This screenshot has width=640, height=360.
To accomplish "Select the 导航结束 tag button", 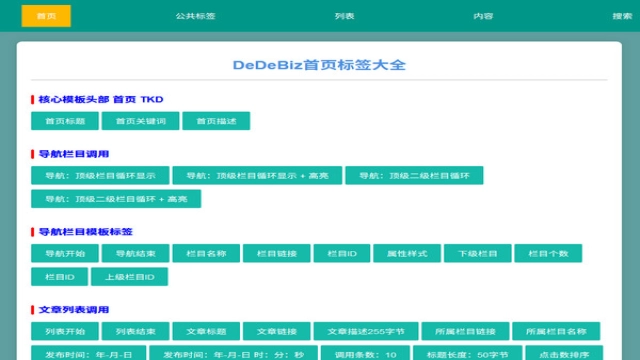I will coord(136,253).
